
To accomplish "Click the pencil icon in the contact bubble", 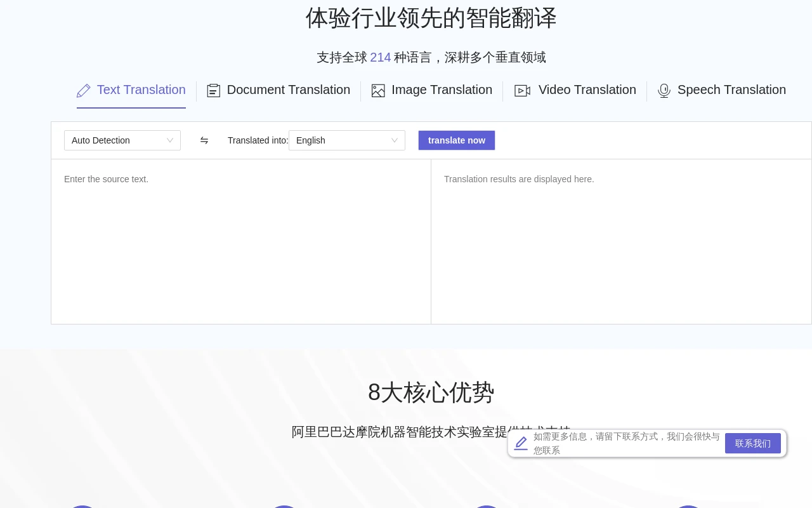I will tap(521, 443).
